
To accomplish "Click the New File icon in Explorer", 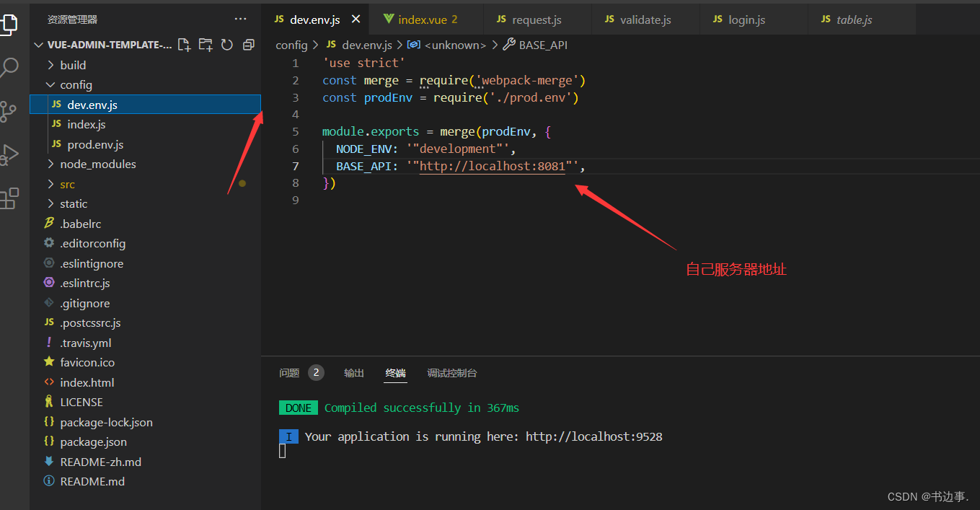I will click(x=184, y=44).
